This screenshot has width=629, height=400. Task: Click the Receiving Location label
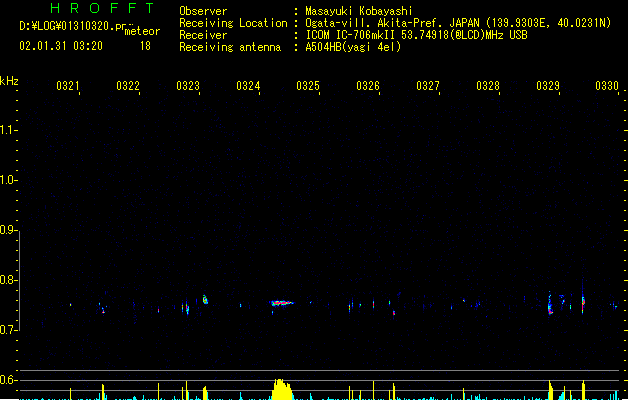click(x=233, y=23)
